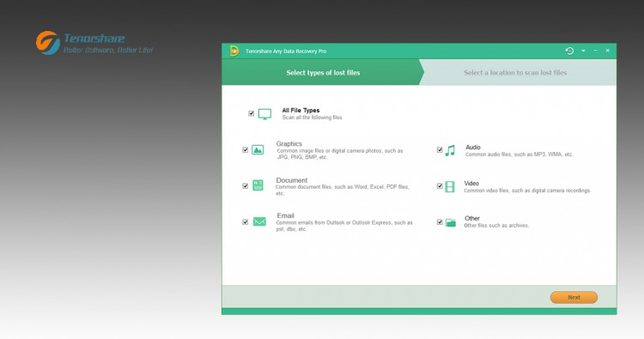Click the Tenorshare app logo in title bar
The height and width of the screenshot is (339, 644).
click(x=234, y=51)
